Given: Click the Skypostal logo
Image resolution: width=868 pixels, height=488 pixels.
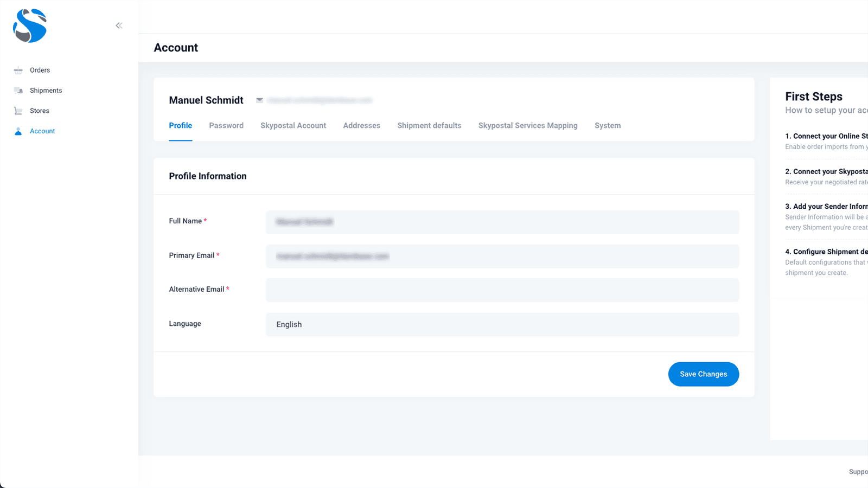Looking at the screenshot, I should (x=30, y=26).
